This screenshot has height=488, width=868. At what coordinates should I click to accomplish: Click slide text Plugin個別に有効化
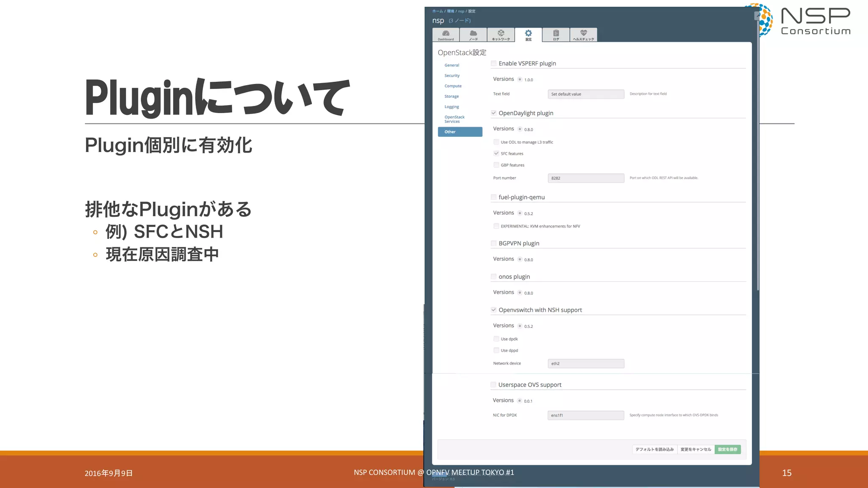tap(169, 145)
